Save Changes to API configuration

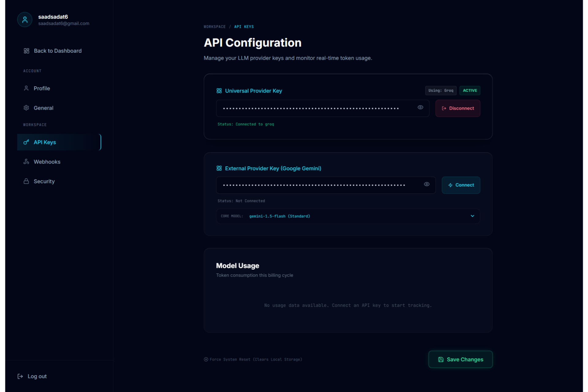tap(460, 359)
